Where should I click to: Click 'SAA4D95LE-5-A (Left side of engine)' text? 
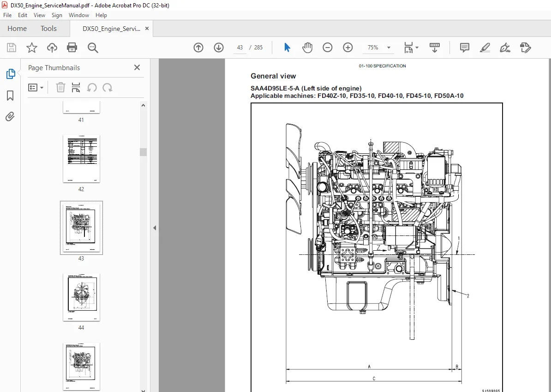(306, 88)
